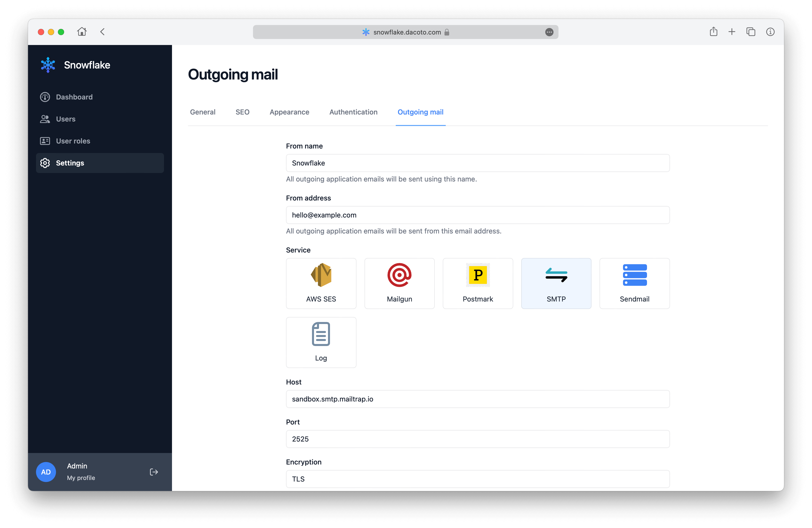Select the Sendmail service icon
Viewport: 812px width, 528px height.
point(634,275)
